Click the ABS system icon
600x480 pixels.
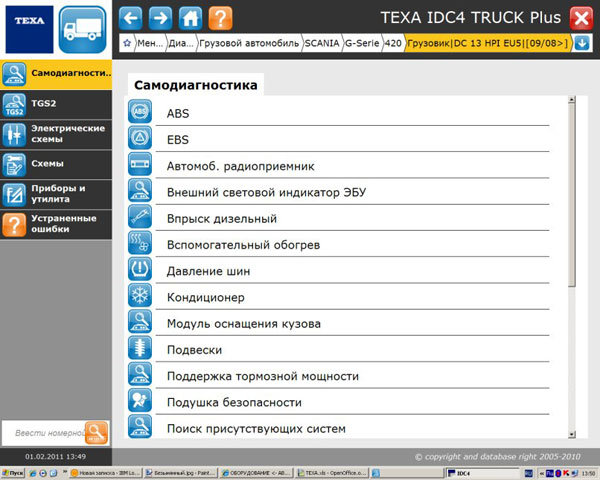click(140, 111)
